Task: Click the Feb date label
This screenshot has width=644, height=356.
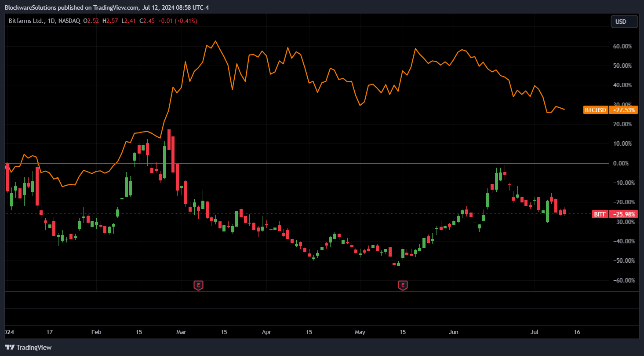Action: 96,332
